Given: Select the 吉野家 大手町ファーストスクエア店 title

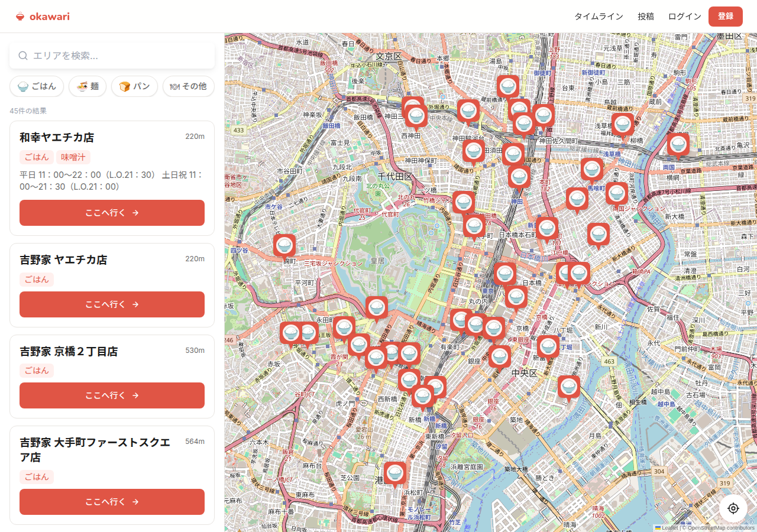Looking at the screenshot, I should [x=95, y=450].
